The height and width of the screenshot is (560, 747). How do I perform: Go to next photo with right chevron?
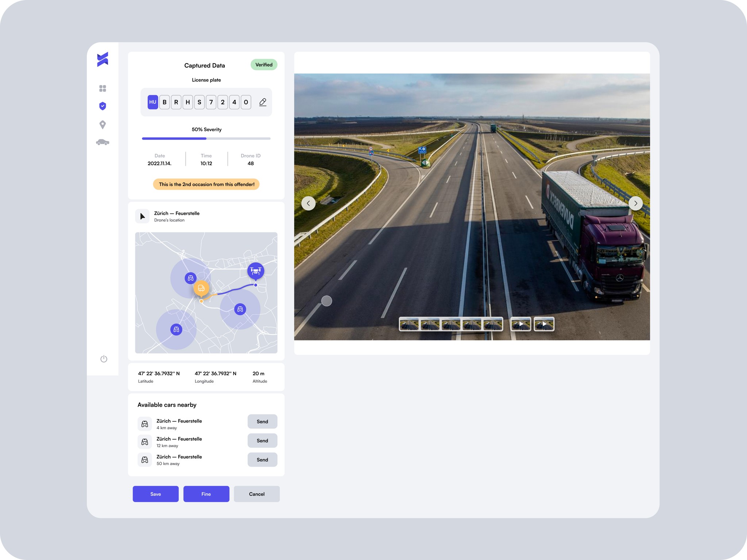tap(635, 203)
